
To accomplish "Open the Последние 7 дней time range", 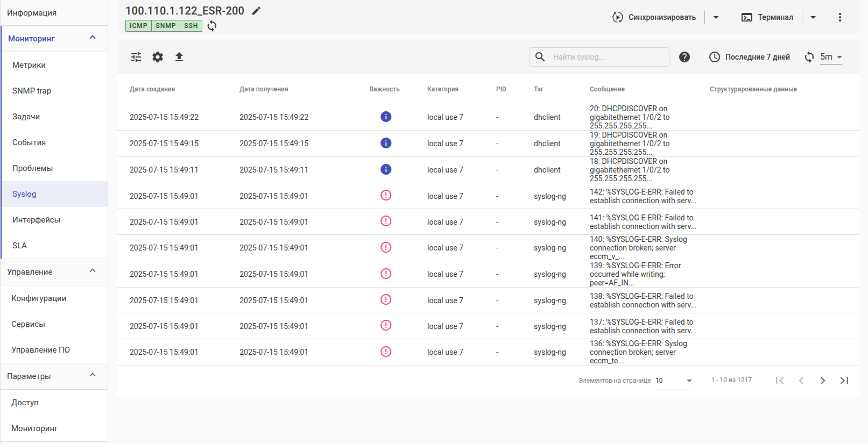I will pyautogui.click(x=750, y=57).
